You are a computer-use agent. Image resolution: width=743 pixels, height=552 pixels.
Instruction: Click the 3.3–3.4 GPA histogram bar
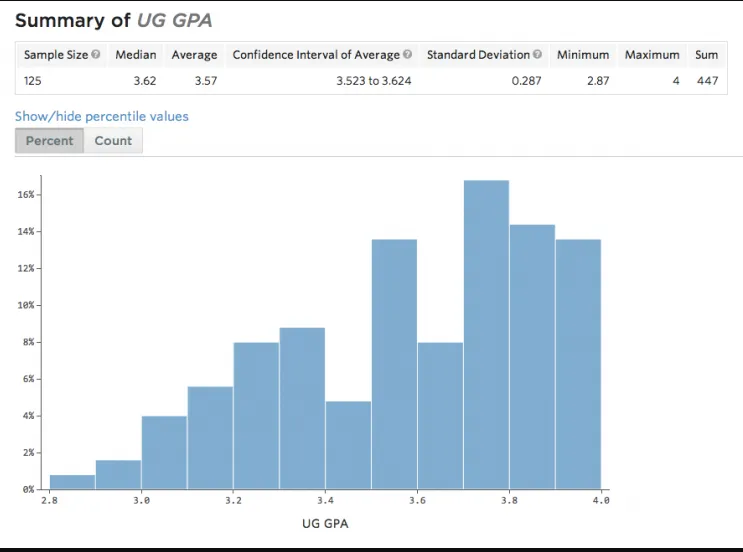point(302,408)
